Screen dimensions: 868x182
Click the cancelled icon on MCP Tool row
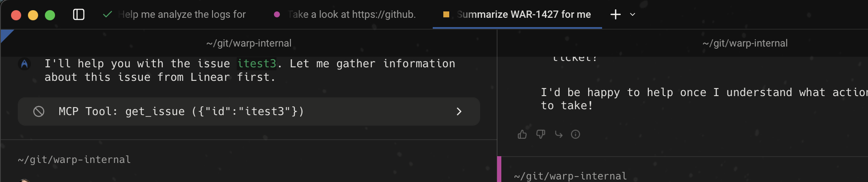coord(39,111)
